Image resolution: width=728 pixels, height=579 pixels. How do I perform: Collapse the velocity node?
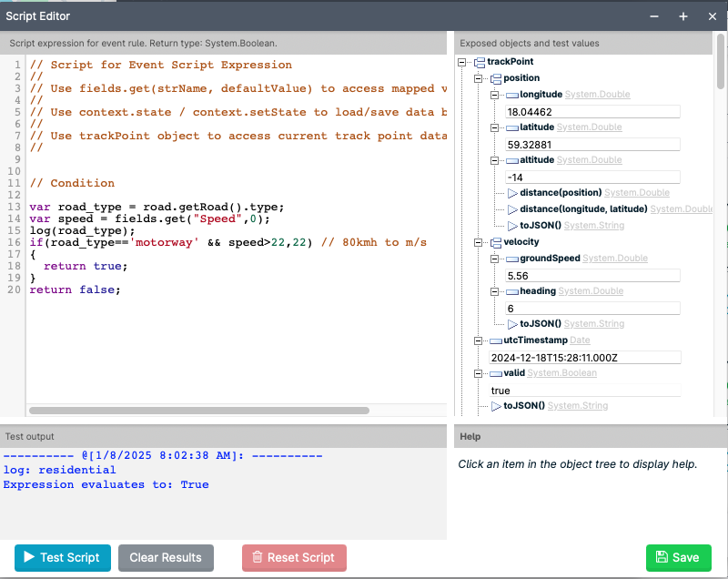coord(478,242)
